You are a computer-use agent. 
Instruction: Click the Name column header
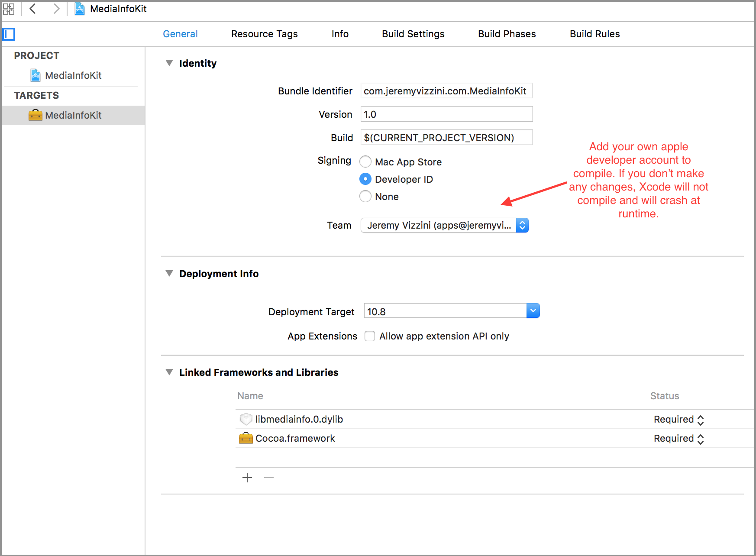pyautogui.click(x=250, y=396)
